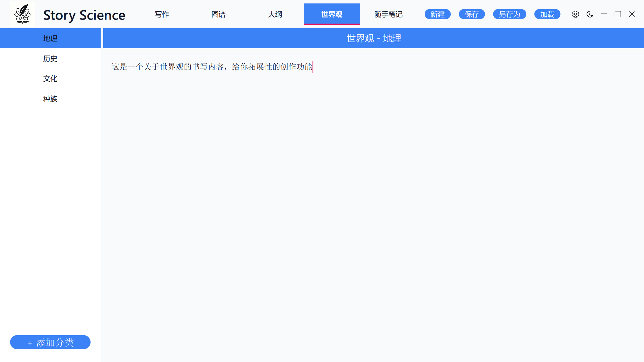Go to the 大纲 tab
Image resolution: width=644 pixels, height=362 pixels.
(x=275, y=14)
